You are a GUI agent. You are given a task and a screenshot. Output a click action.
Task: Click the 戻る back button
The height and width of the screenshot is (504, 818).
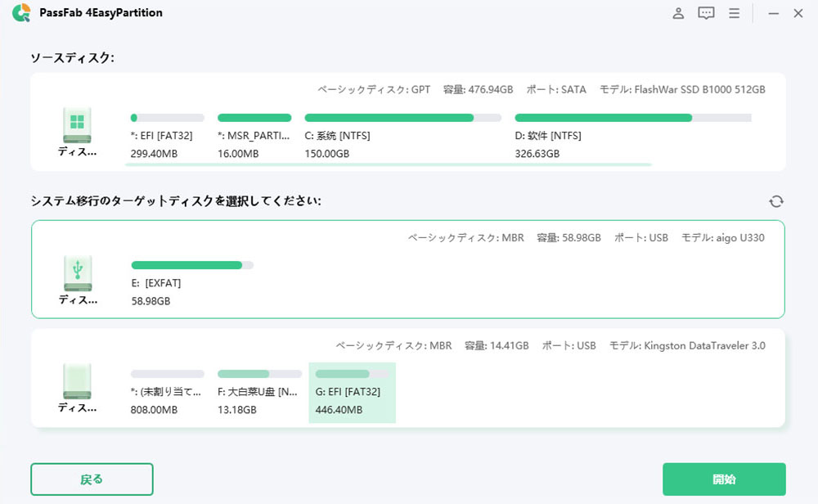92,479
